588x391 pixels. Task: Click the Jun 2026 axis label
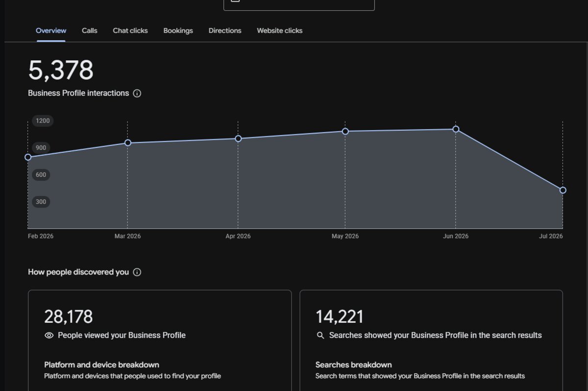[x=456, y=236]
